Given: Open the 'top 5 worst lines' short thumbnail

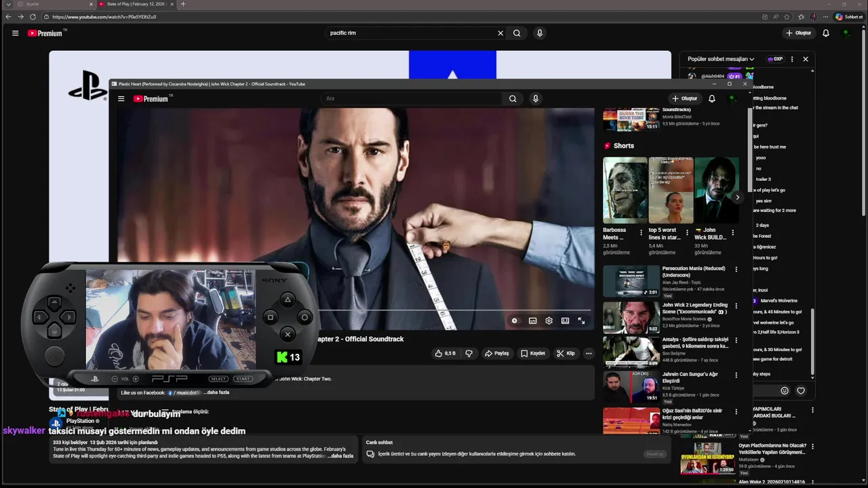Looking at the screenshot, I should click(x=671, y=190).
